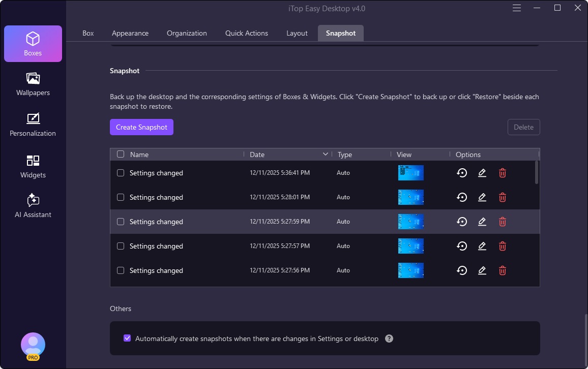
Task: Check the 5:27:57 PM snapshot checkbox
Action: (x=121, y=246)
